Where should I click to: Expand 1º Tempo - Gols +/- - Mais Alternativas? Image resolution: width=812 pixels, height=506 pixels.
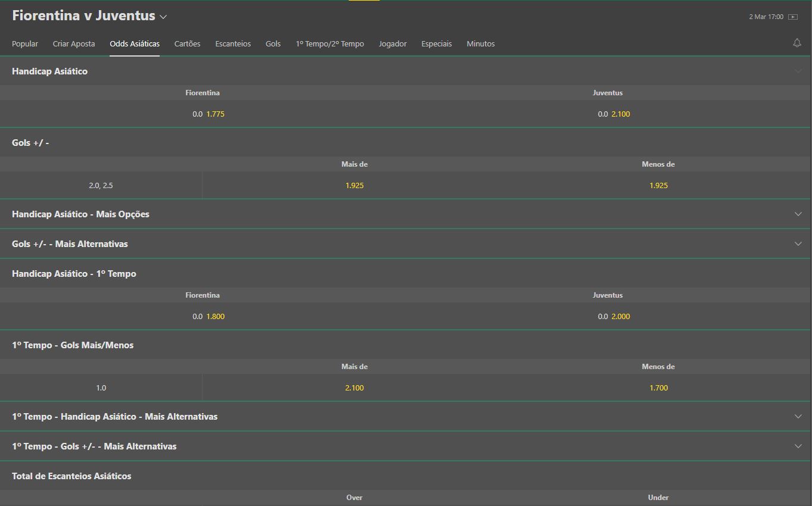[798, 446]
